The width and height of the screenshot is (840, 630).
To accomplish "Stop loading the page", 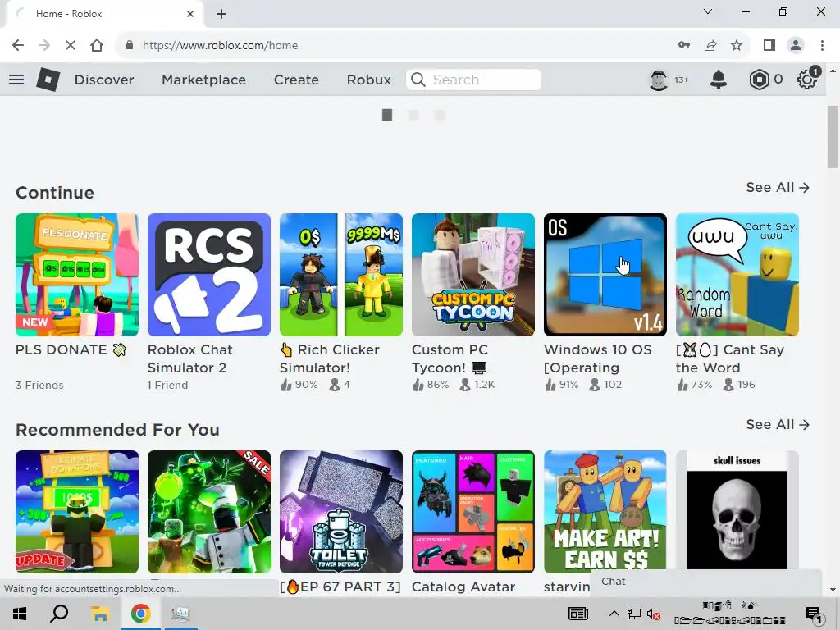I will (71, 45).
